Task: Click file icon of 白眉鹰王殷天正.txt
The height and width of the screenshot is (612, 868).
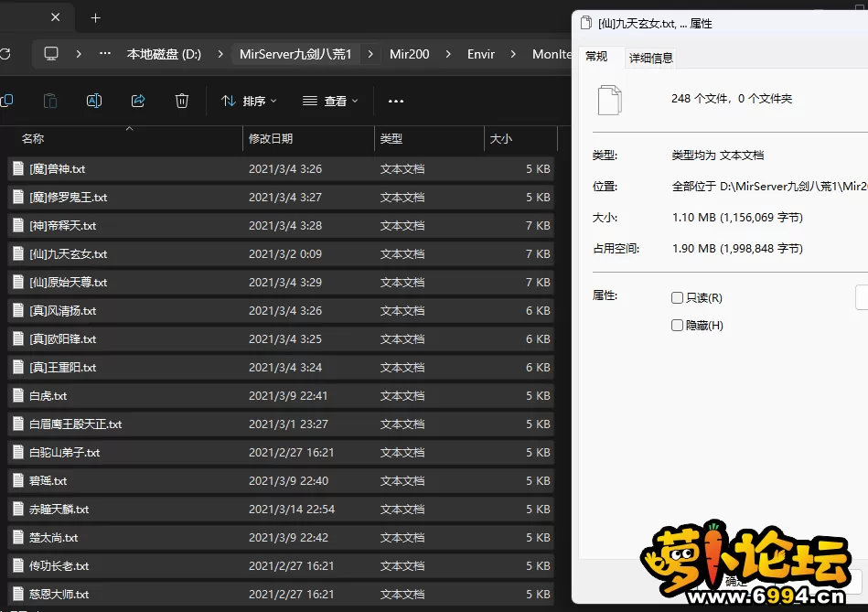Action: 18,424
